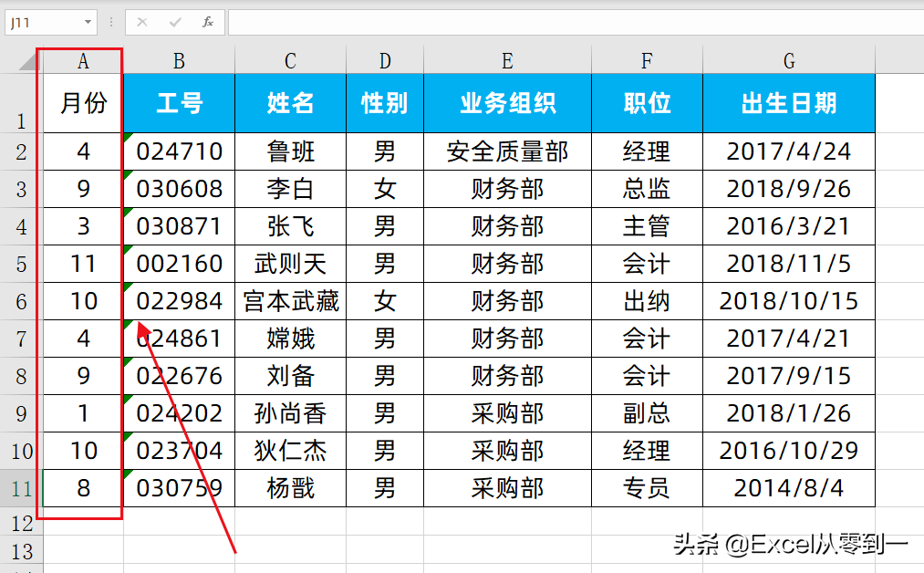Viewport: 924px width, 573px height.
Task: Select row 1 header
Action: tap(21, 103)
